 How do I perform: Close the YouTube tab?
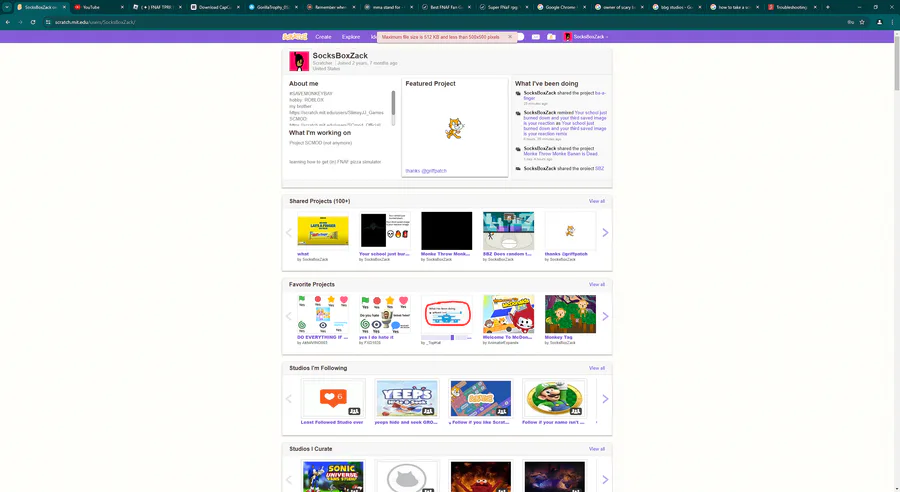pyautogui.click(x=122, y=7)
